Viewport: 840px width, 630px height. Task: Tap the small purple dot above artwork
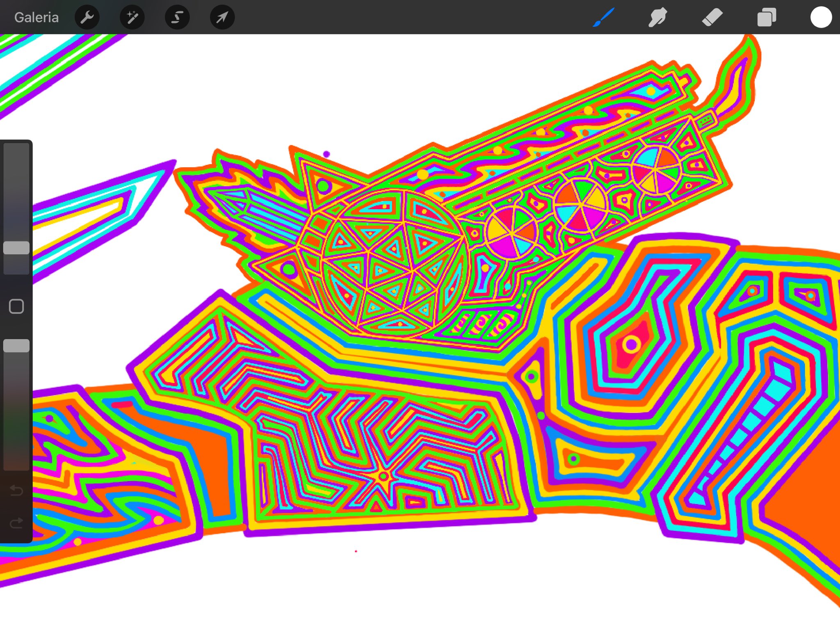pos(326,154)
